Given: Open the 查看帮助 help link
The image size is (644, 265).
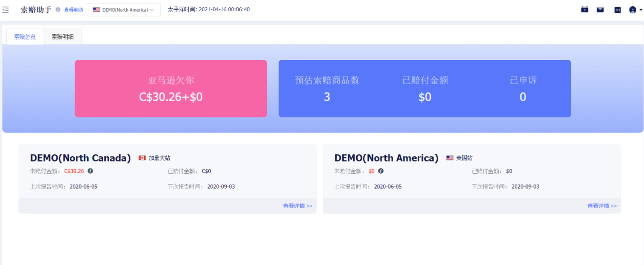Looking at the screenshot, I should [x=73, y=10].
